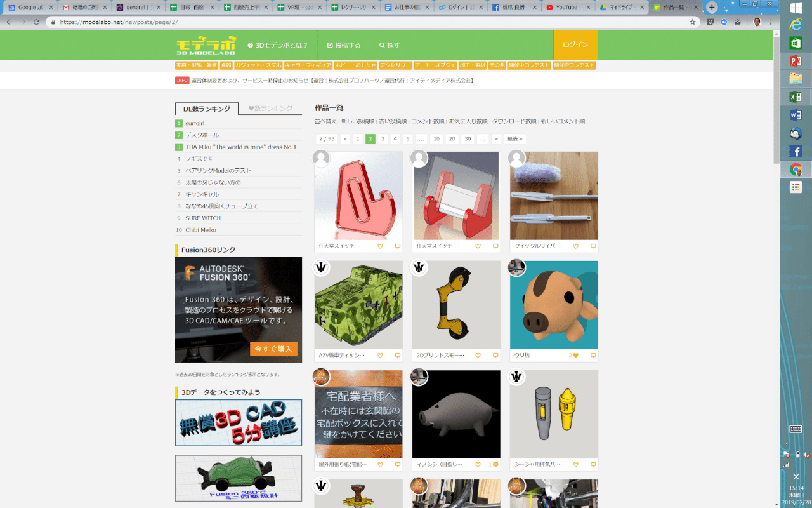Favorite the クイックルワイパー model
Image resolution: width=812 pixels, height=508 pixels.
(x=575, y=246)
